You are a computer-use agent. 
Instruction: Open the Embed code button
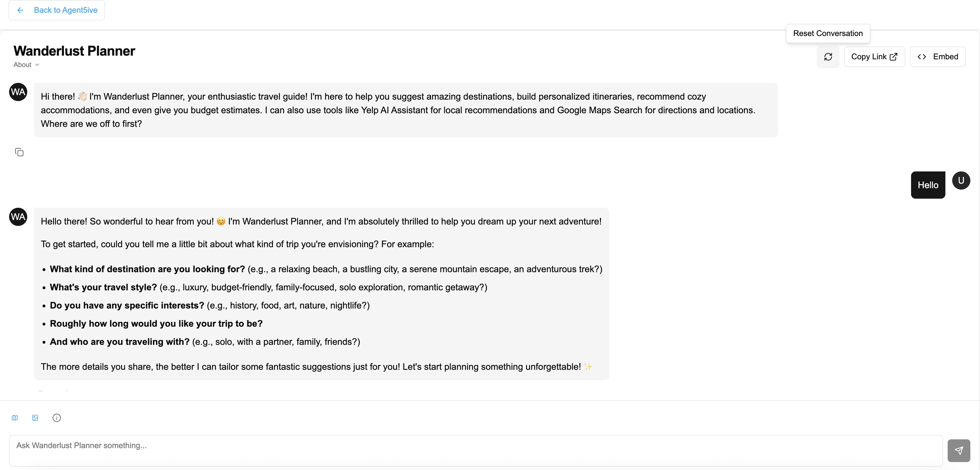[x=937, y=57]
